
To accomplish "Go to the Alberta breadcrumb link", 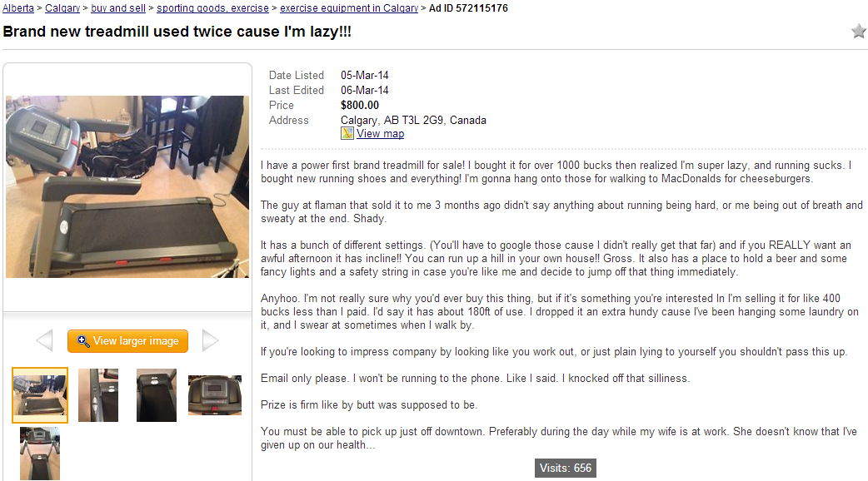I will point(17,8).
